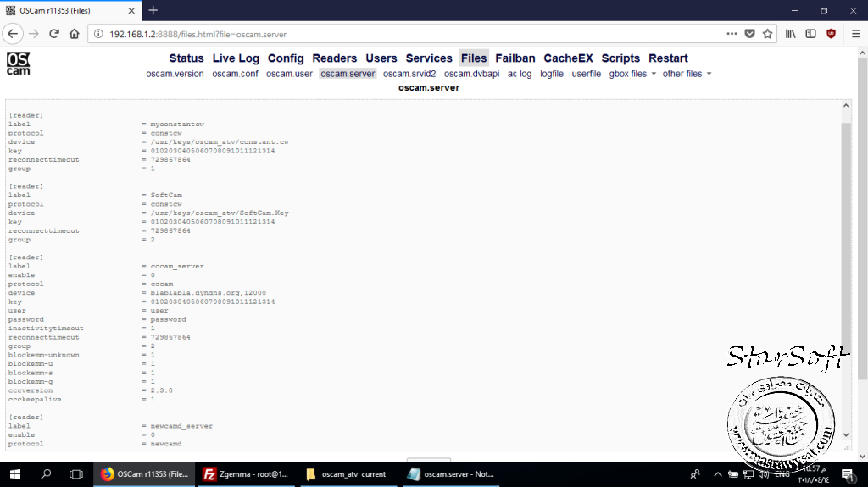Image resolution: width=868 pixels, height=487 pixels.
Task: Open Windows taskbar search
Action: click(46, 474)
